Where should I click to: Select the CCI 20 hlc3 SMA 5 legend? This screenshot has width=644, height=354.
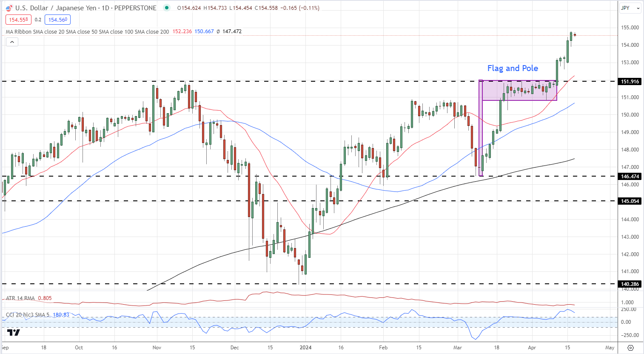pos(28,315)
